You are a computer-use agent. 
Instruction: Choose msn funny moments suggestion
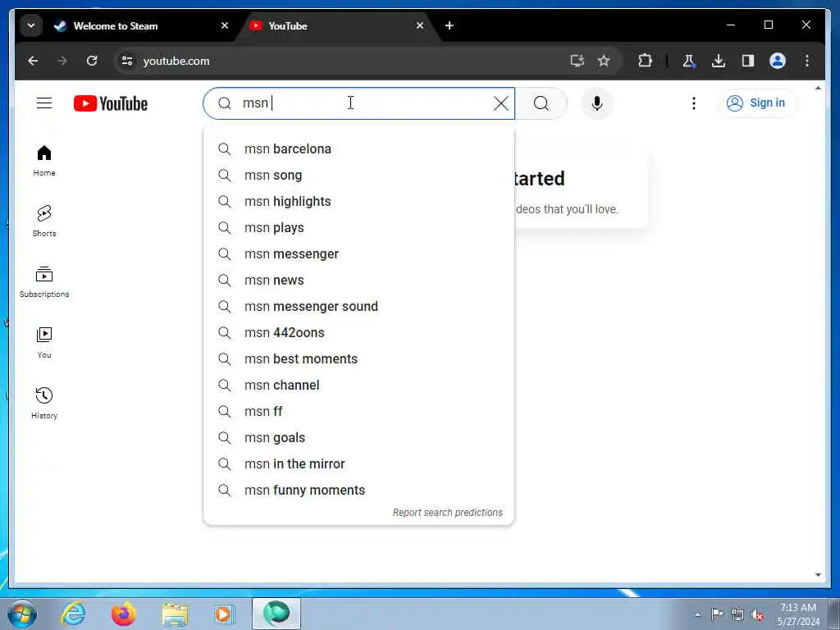click(359, 491)
